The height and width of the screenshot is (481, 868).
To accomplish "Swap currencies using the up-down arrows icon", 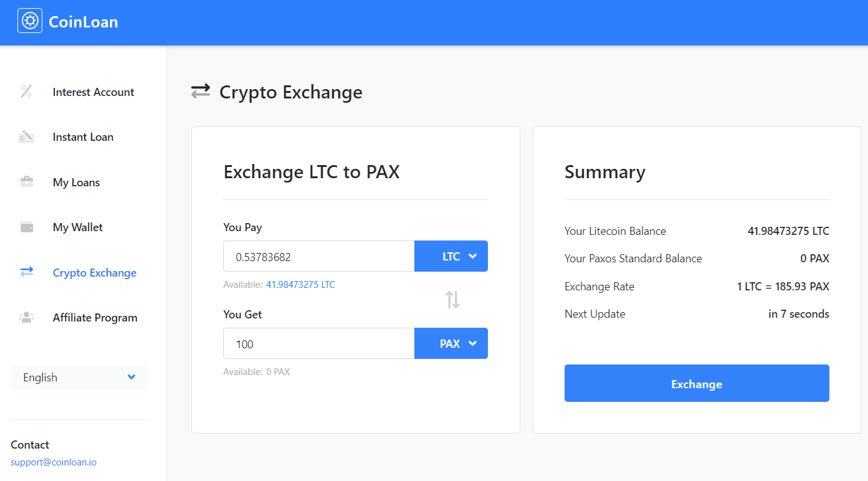I will pos(452,300).
